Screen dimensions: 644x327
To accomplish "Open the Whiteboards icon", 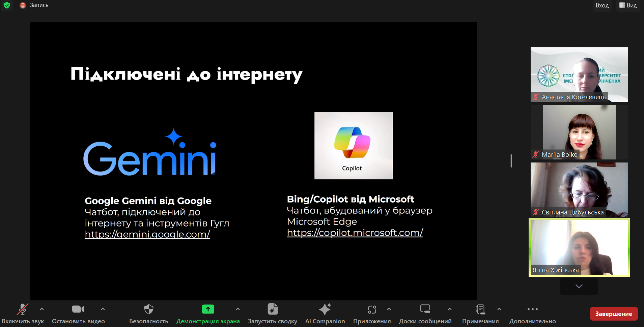I will coord(425,309).
